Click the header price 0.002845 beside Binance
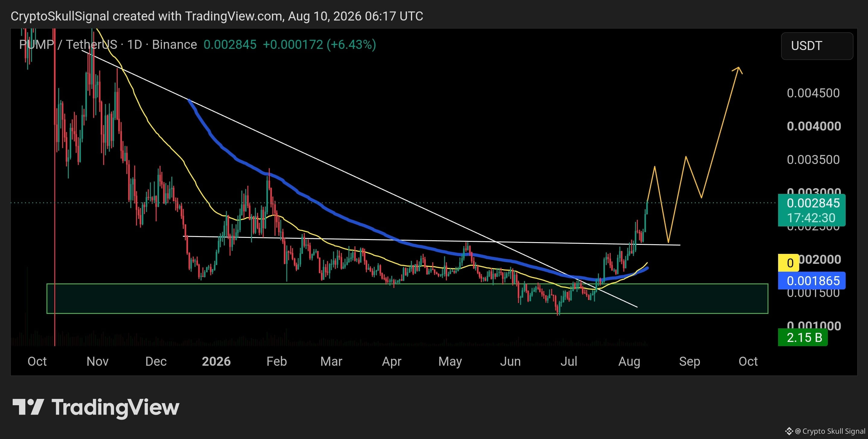868x439 pixels. [230, 44]
